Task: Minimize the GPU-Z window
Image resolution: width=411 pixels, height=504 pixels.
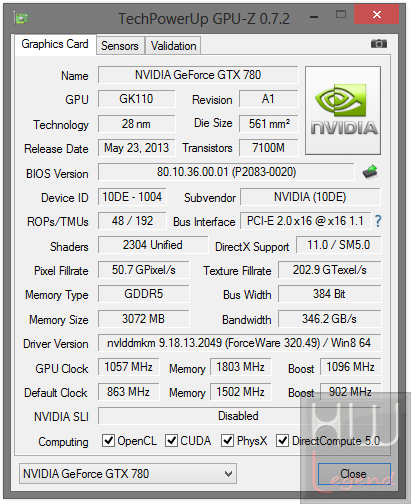Action: [314, 16]
